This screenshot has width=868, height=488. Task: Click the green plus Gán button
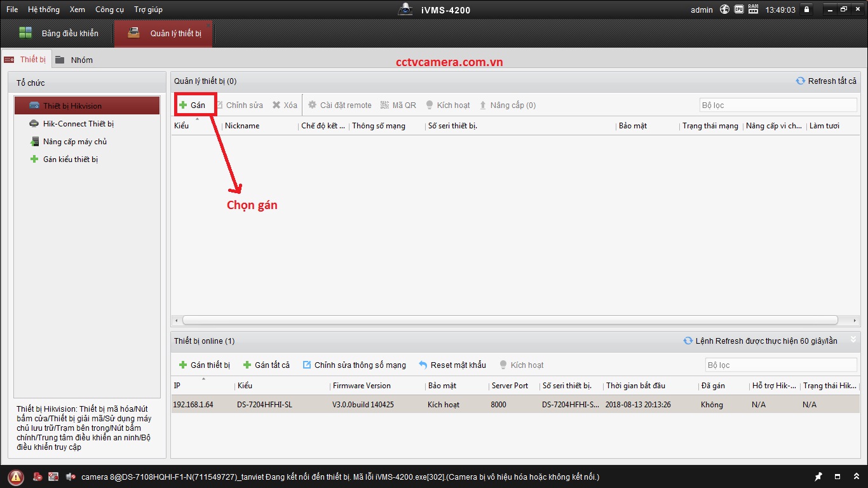point(193,105)
